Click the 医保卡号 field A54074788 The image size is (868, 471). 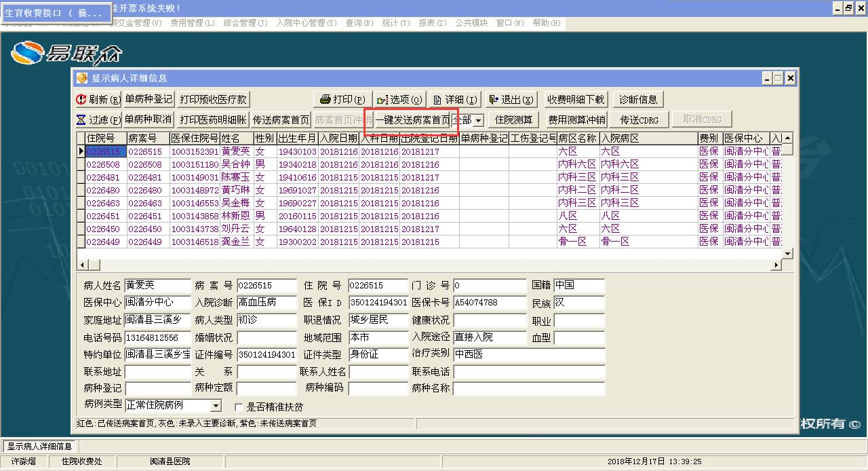click(x=490, y=303)
